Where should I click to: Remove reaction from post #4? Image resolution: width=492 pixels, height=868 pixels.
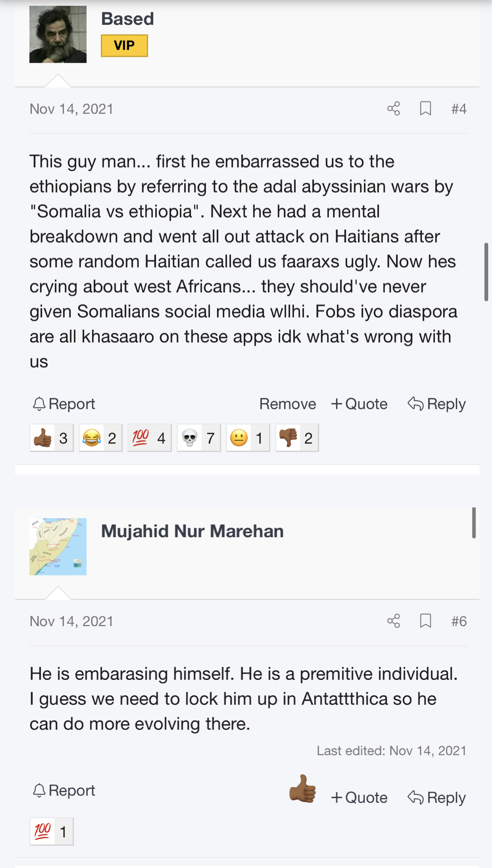(288, 404)
